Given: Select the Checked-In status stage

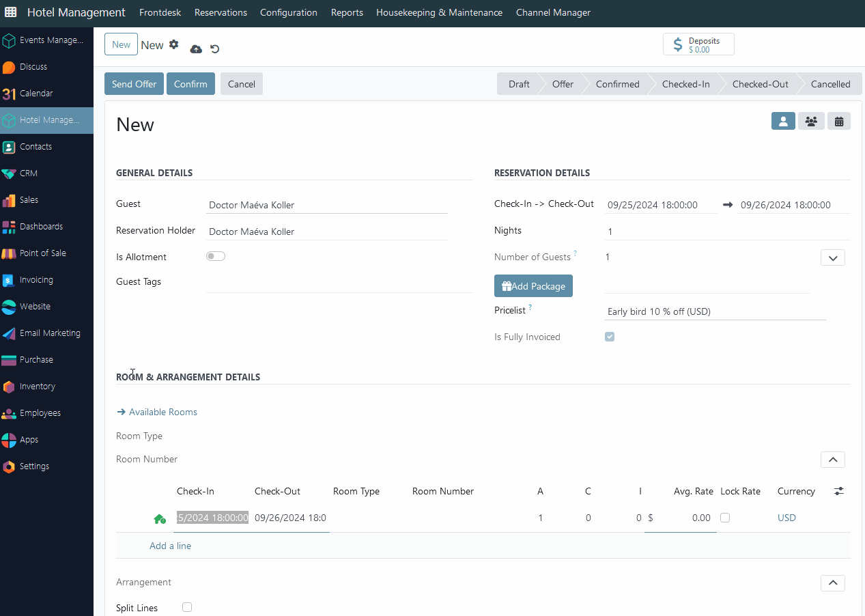Looking at the screenshot, I should coord(685,84).
